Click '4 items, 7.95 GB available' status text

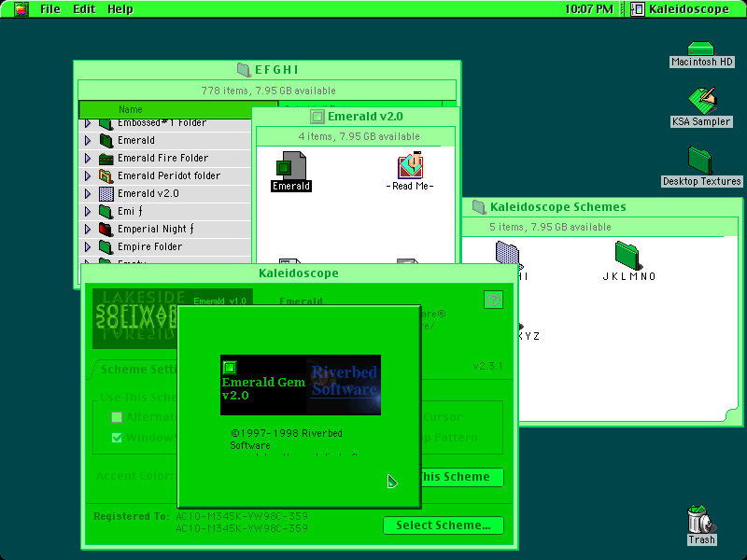point(359,136)
